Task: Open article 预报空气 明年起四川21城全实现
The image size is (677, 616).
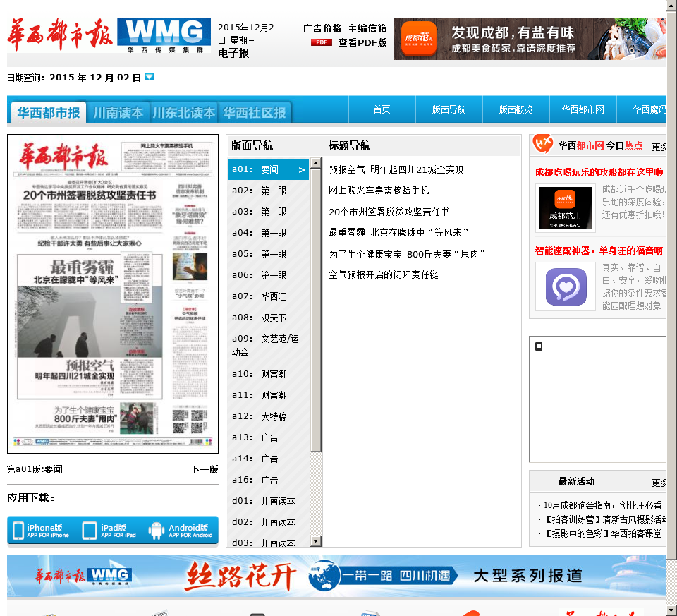Action: point(396,169)
